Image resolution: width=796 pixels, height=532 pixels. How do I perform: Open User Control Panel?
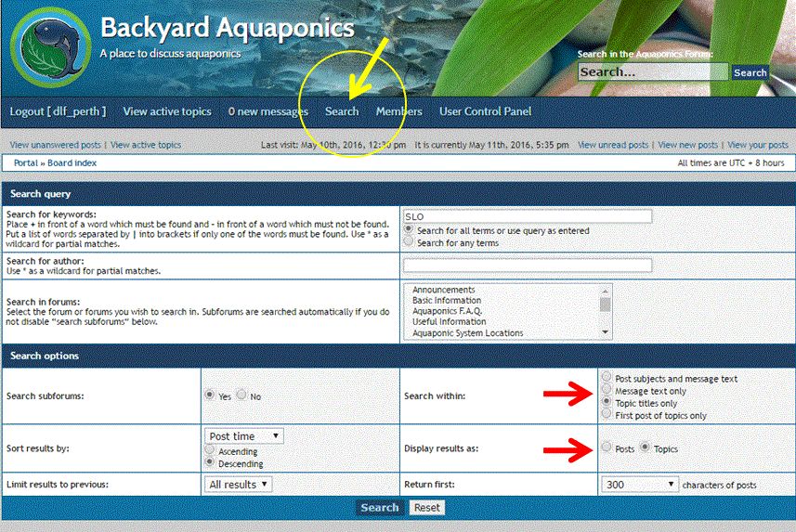(x=486, y=111)
